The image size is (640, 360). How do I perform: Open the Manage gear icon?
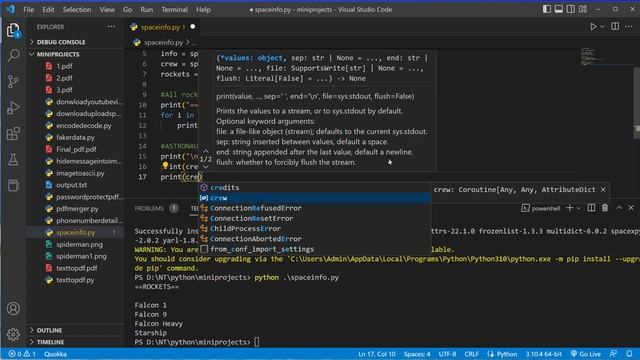(13, 334)
